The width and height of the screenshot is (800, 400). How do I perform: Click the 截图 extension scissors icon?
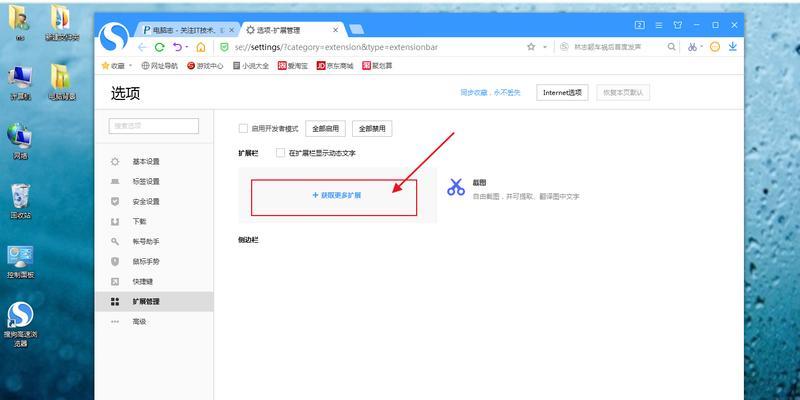point(456,187)
